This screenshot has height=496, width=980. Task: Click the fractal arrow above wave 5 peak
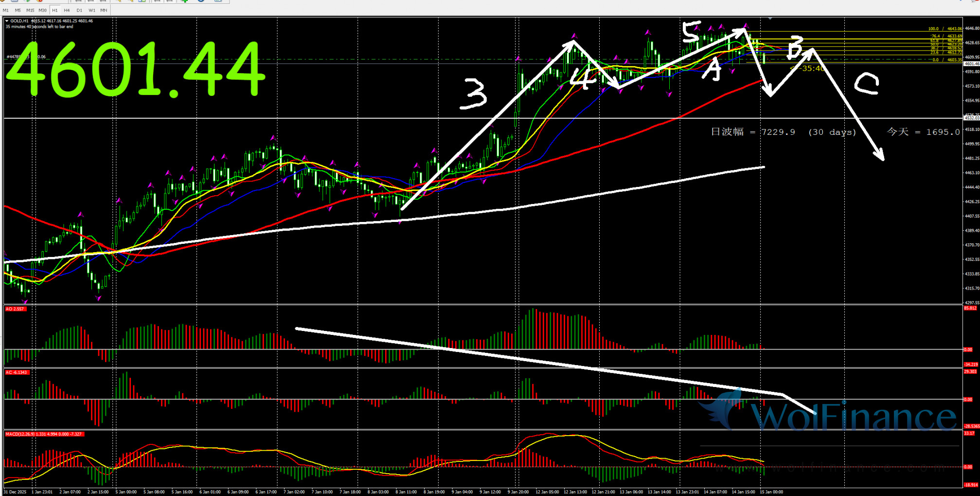[x=746, y=25]
